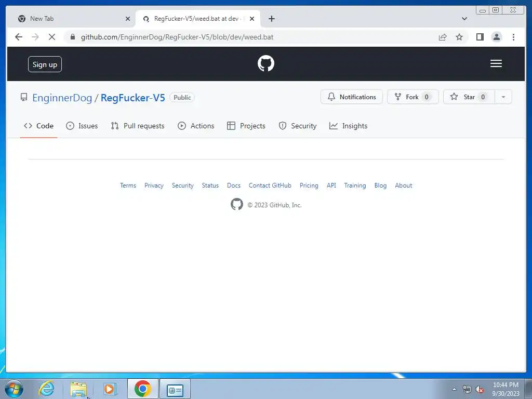
Task: Click the repository book icon beside EnginnerDog
Action: (24, 97)
